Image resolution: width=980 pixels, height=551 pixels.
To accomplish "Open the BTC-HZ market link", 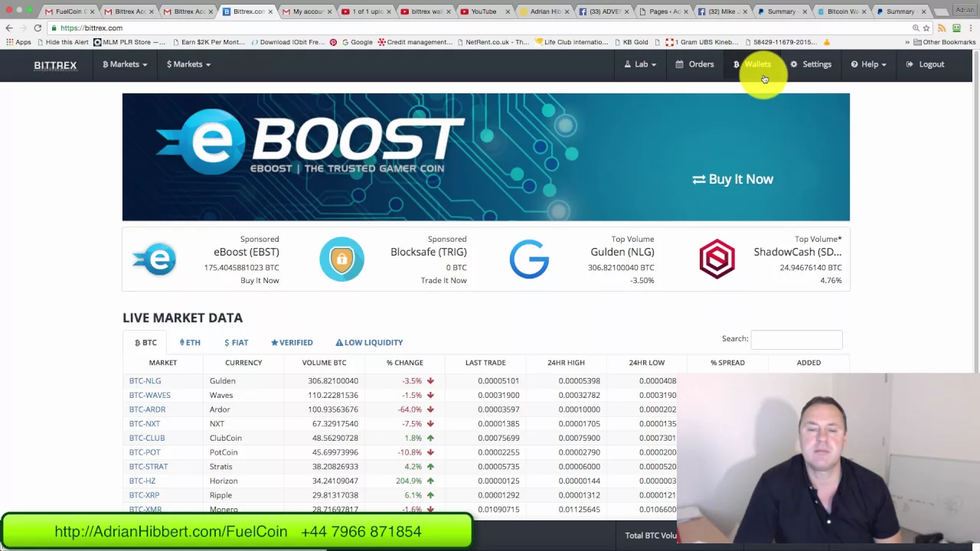I will (x=142, y=481).
